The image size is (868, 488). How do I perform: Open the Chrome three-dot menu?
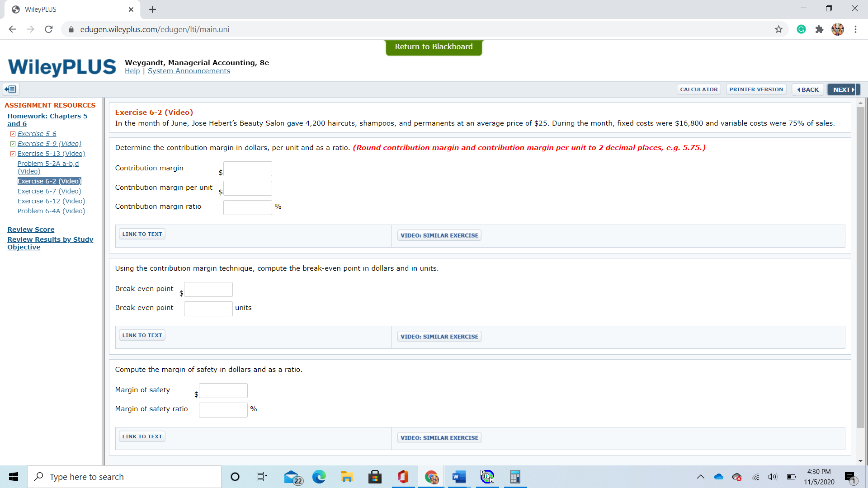click(855, 29)
